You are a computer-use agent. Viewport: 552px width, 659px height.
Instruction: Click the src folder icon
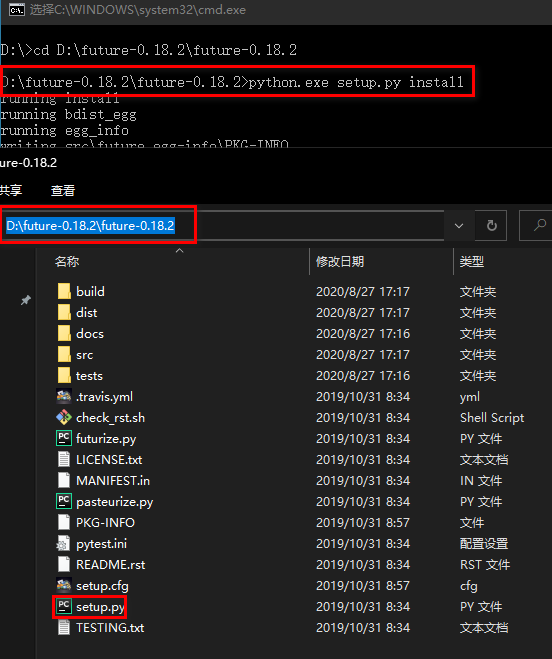(64, 354)
